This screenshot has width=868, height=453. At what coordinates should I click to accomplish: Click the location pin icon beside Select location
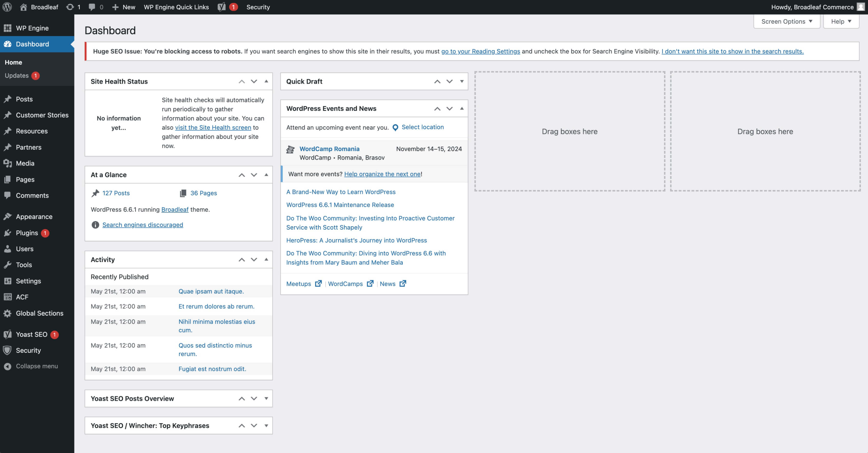395,127
